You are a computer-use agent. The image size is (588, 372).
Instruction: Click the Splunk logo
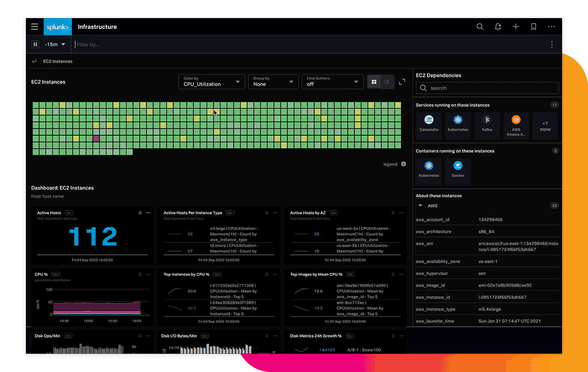[x=58, y=27]
